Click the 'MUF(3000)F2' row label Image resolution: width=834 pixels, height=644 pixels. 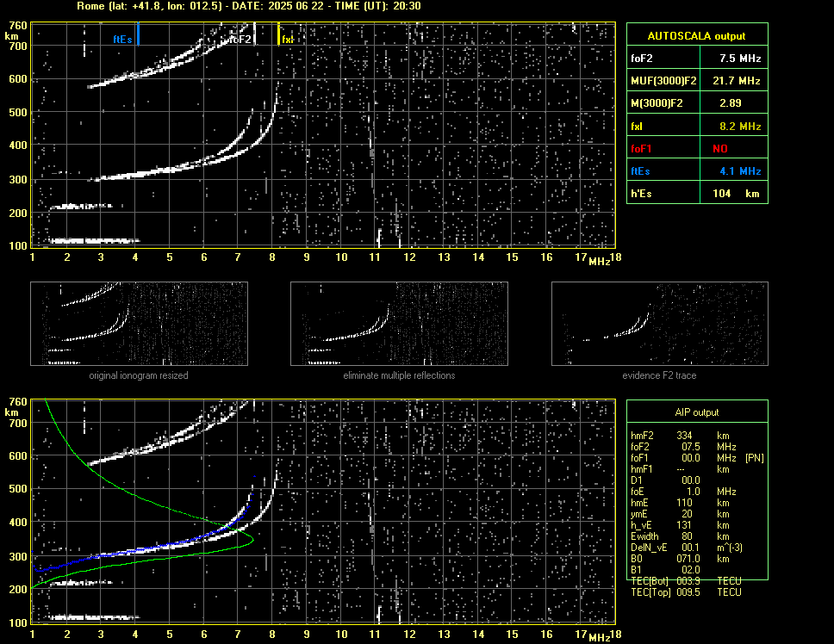click(x=663, y=81)
